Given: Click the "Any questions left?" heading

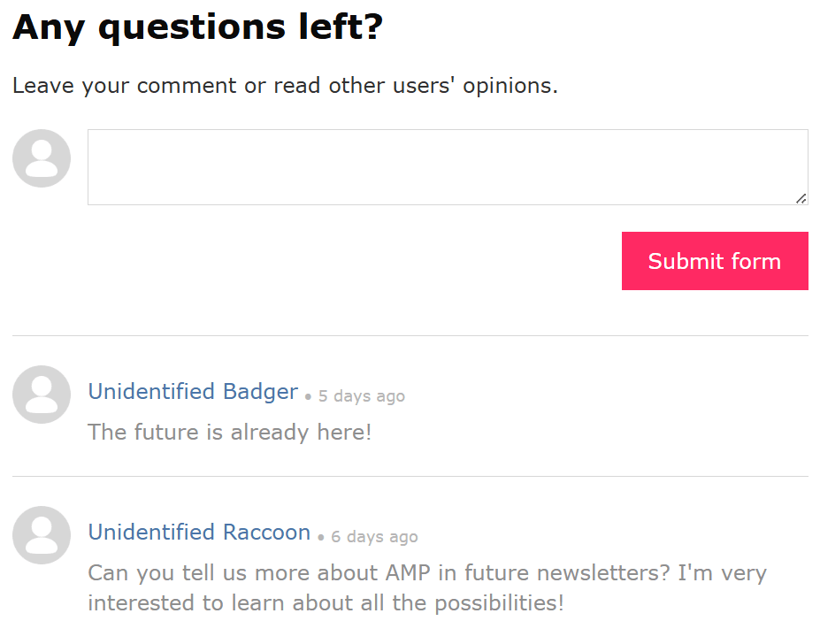Looking at the screenshot, I should (x=197, y=27).
